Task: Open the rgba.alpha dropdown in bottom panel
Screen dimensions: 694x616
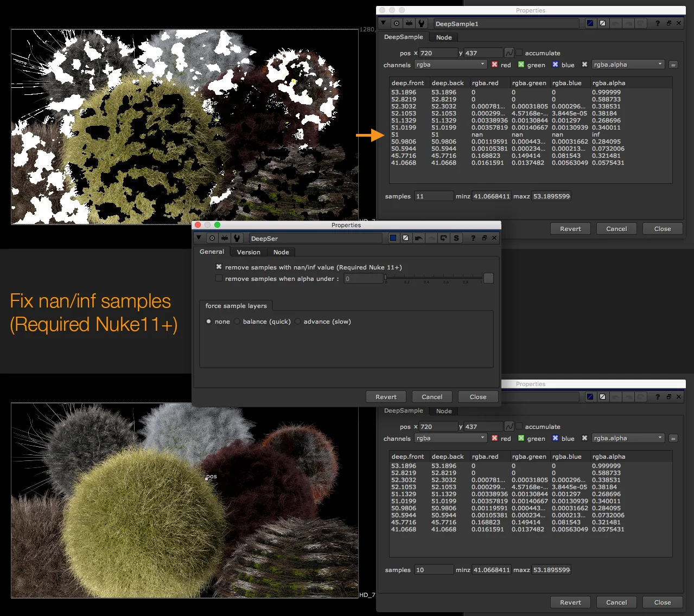Action: point(628,438)
